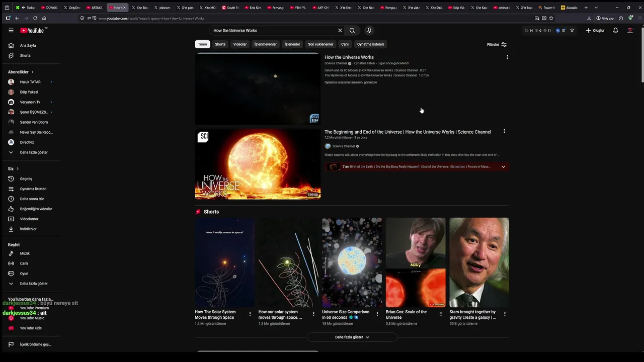The image size is (644, 362).
Task: Expand the Siz section
Action: point(13,169)
